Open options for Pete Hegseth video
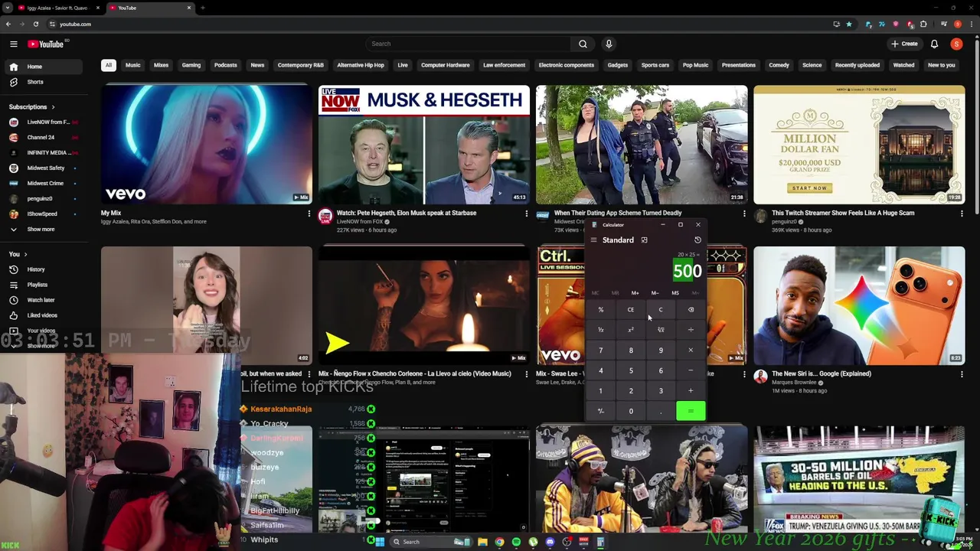This screenshot has height=551, width=980. click(526, 214)
